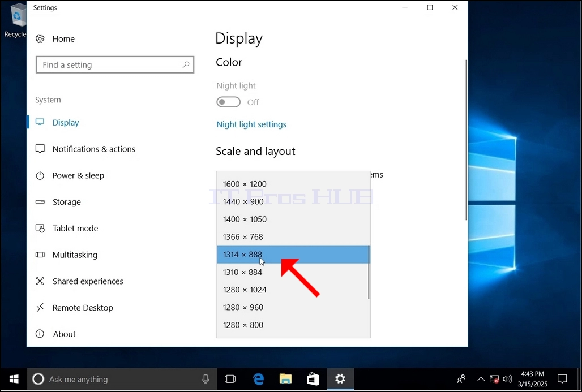Click the Notifications & actions speech bubble icon
This screenshot has height=392, width=582.
(40, 149)
